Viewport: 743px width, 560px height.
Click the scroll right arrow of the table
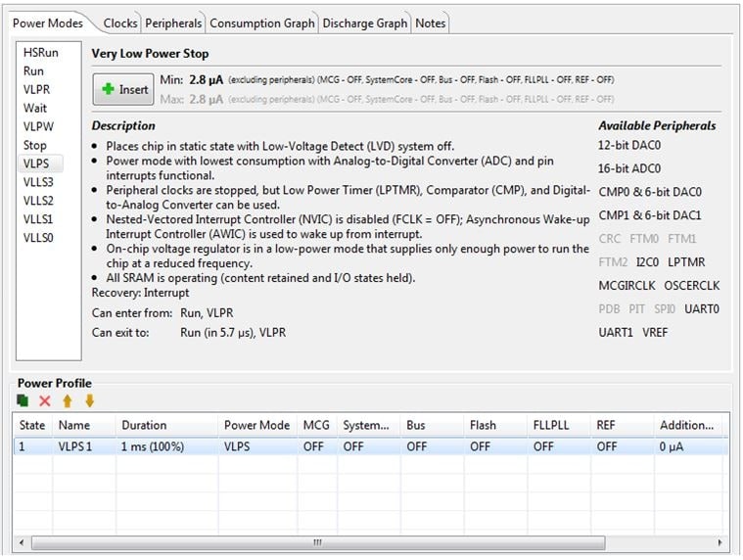[x=720, y=542]
